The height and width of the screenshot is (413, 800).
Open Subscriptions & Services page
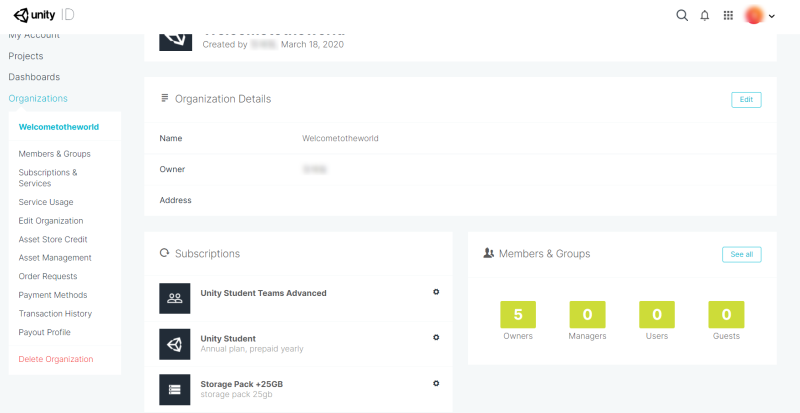pos(48,178)
